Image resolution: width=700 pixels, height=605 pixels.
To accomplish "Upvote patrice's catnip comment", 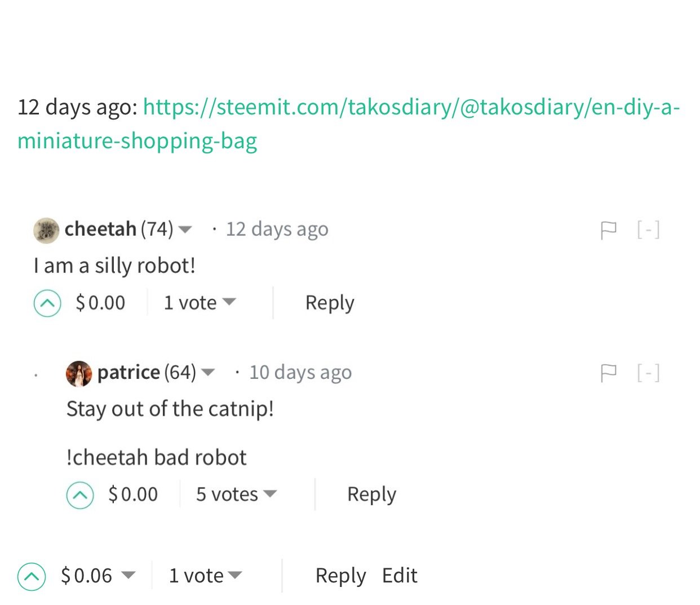I will tap(80, 495).
